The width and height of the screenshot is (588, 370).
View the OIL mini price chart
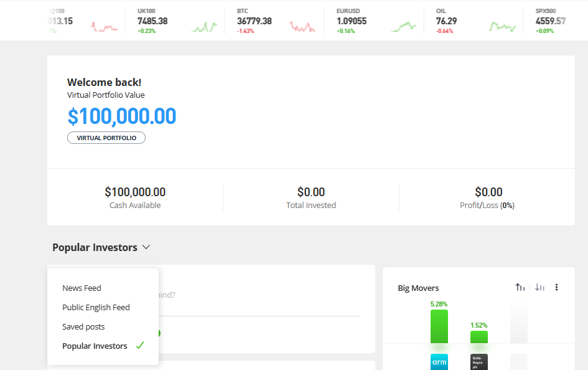click(503, 27)
